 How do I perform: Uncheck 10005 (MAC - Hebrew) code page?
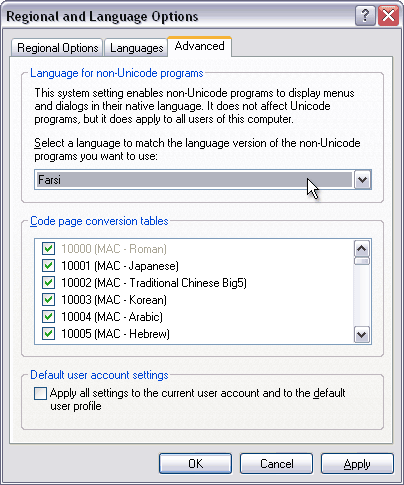tap(48, 333)
